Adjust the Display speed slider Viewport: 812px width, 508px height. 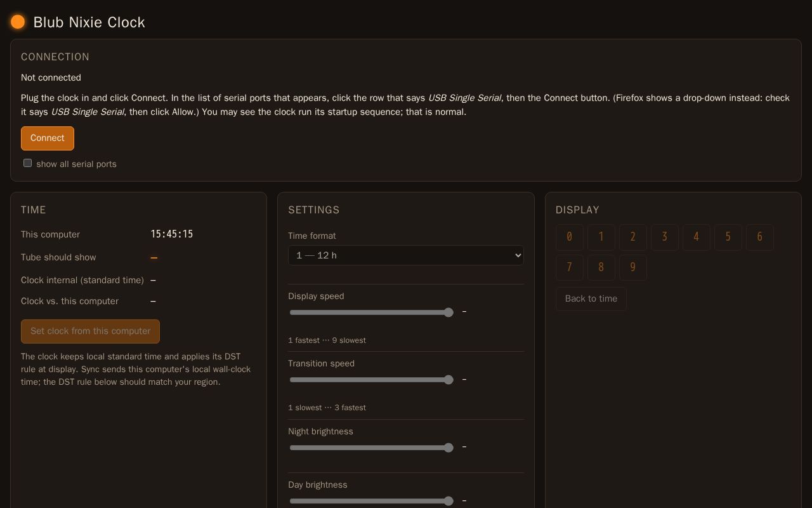pyautogui.click(x=372, y=312)
